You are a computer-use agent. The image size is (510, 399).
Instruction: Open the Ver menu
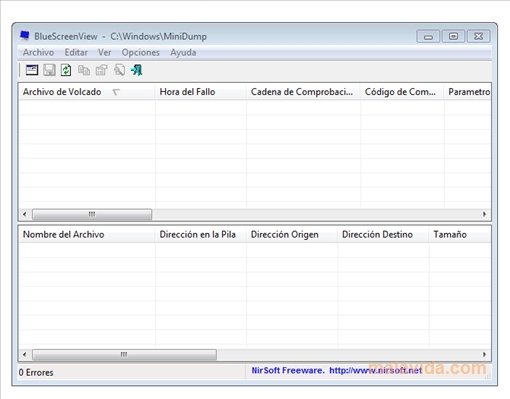click(104, 52)
